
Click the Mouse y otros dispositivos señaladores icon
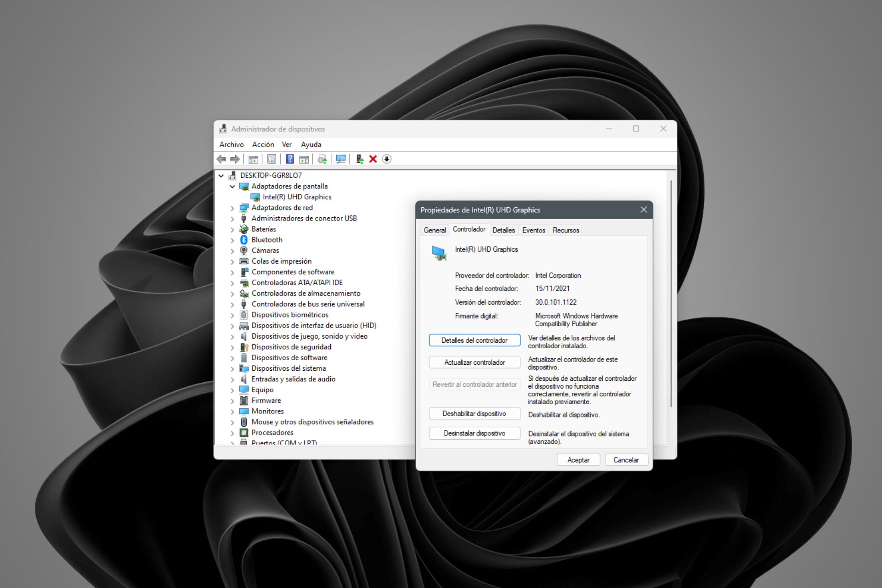pyautogui.click(x=244, y=422)
